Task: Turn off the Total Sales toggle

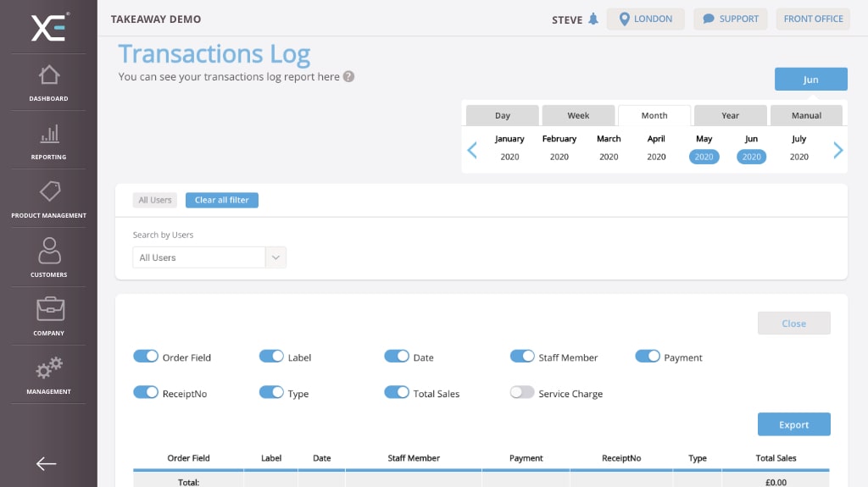Action: click(x=397, y=393)
